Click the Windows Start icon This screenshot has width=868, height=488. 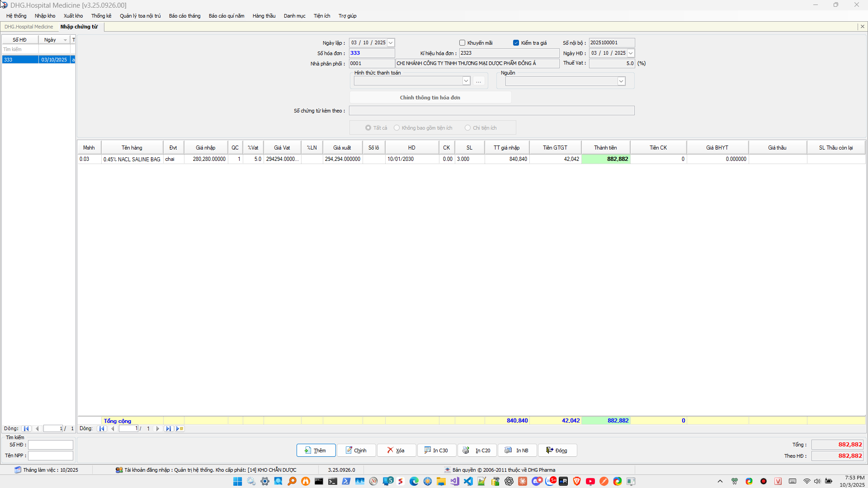237,481
